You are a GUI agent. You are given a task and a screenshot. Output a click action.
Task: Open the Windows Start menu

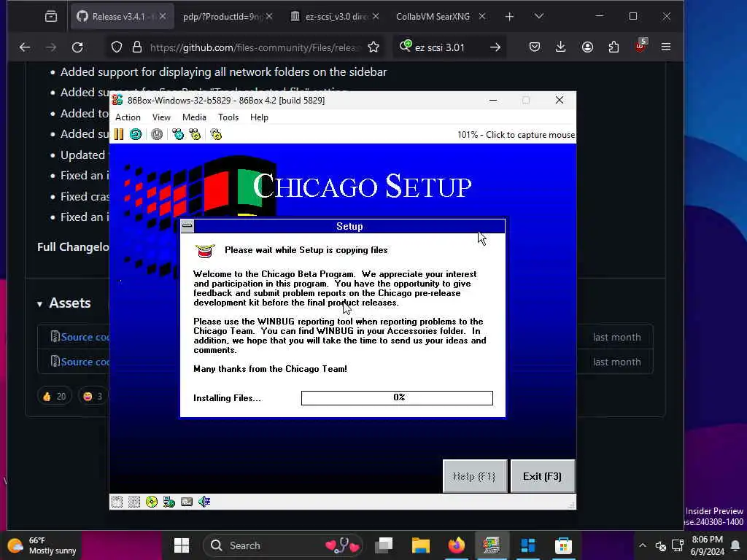[182, 545]
